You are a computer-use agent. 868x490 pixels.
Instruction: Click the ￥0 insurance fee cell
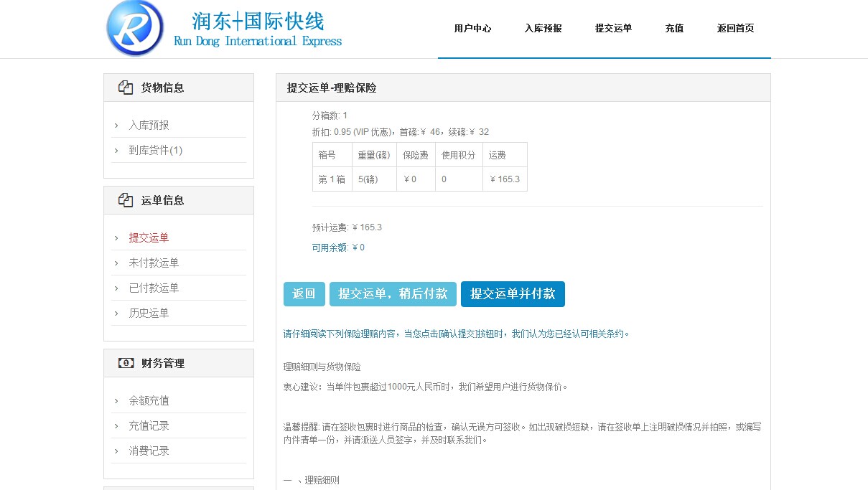pyautogui.click(x=416, y=179)
